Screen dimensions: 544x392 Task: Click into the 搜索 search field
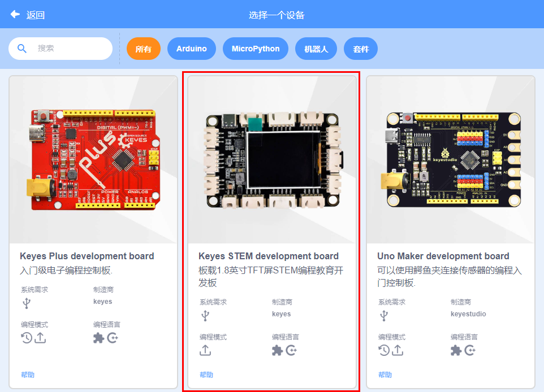(61, 49)
